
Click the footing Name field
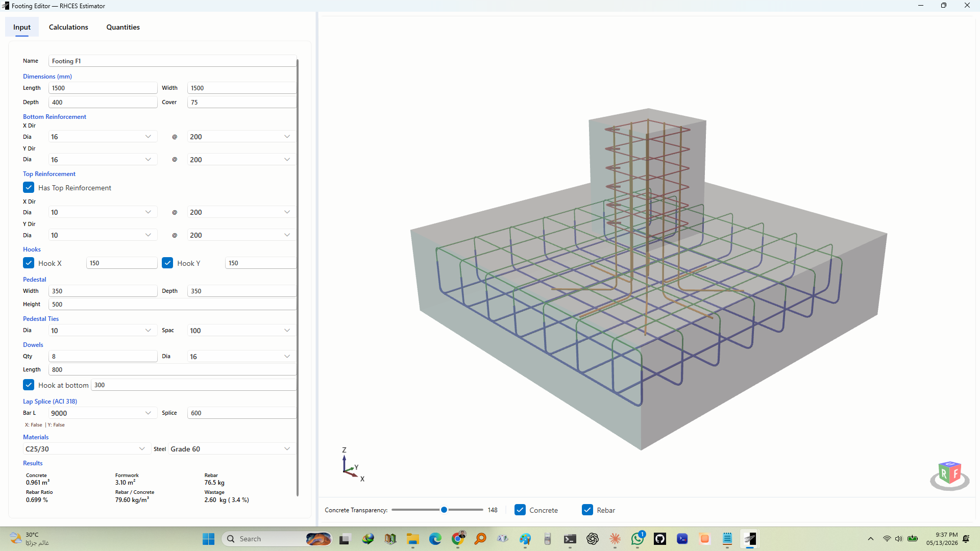pyautogui.click(x=173, y=61)
